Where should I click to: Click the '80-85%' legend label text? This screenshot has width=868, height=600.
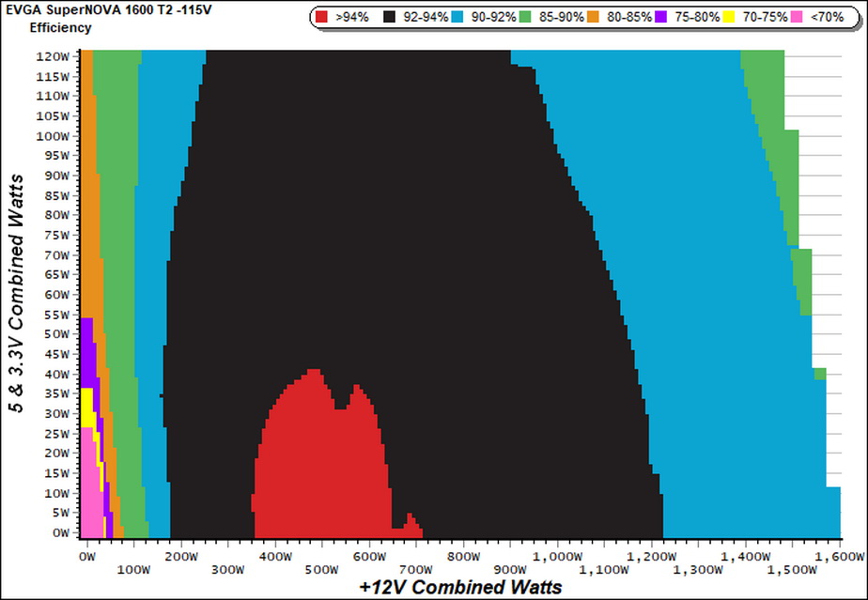click(629, 17)
